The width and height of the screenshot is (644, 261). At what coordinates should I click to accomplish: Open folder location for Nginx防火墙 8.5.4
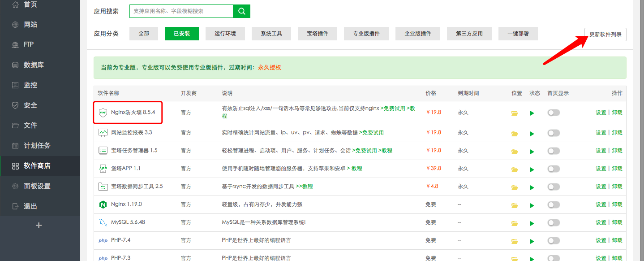click(514, 113)
